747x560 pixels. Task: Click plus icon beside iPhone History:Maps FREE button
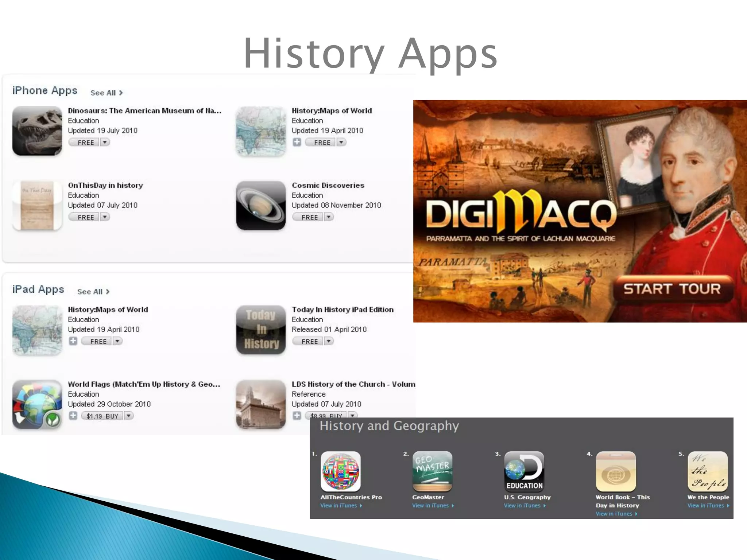point(297,142)
